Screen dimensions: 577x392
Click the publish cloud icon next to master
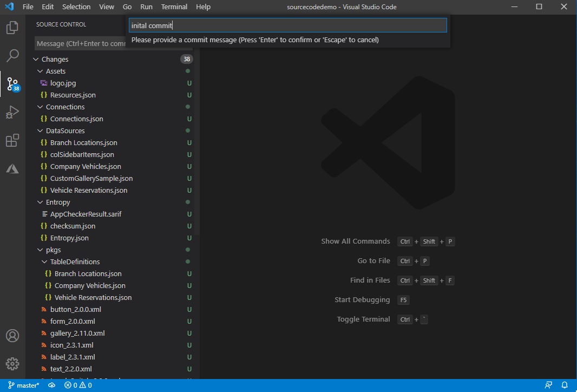[x=51, y=385]
